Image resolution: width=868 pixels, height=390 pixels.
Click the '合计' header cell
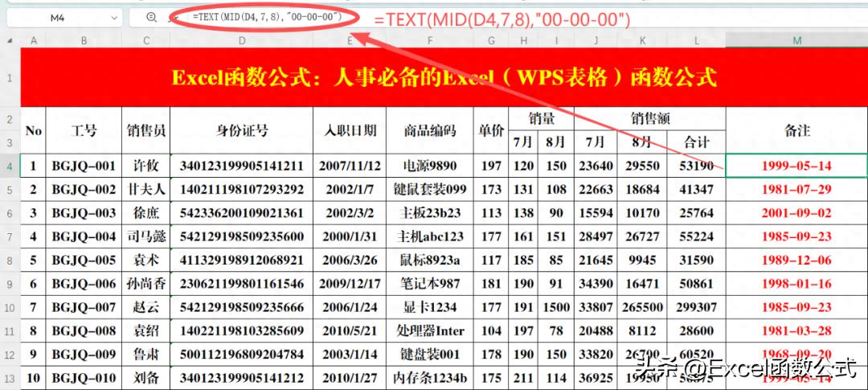click(696, 142)
